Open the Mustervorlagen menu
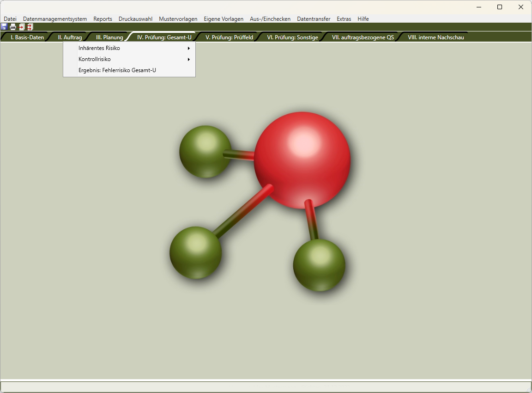Image resolution: width=532 pixels, height=393 pixels. [178, 19]
